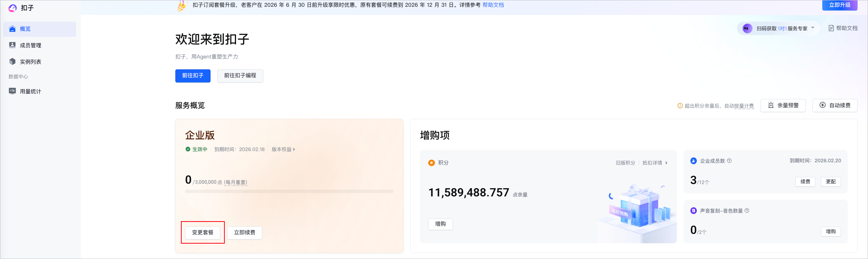
Task: Click the 3/12个 member count
Action: 700,181
